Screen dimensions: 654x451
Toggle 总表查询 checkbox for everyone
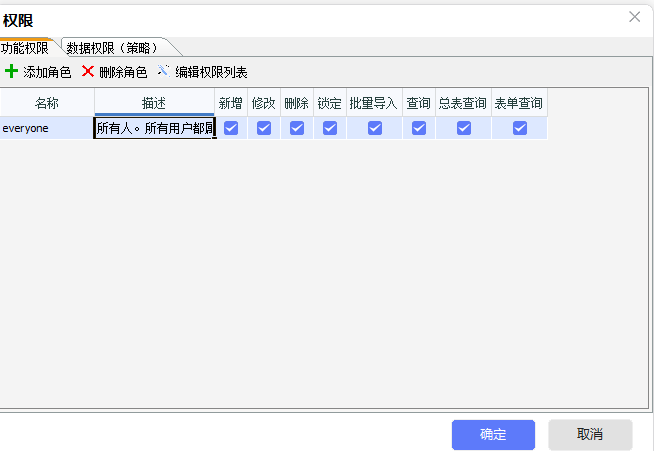pyautogui.click(x=463, y=128)
